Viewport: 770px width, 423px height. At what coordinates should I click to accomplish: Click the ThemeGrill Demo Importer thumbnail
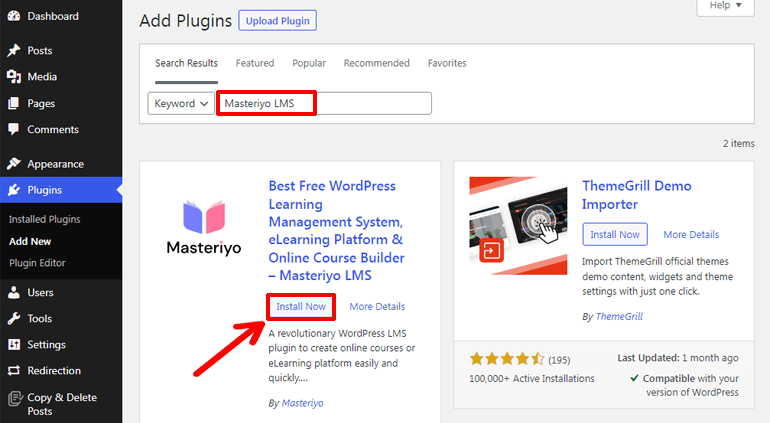tap(518, 226)
